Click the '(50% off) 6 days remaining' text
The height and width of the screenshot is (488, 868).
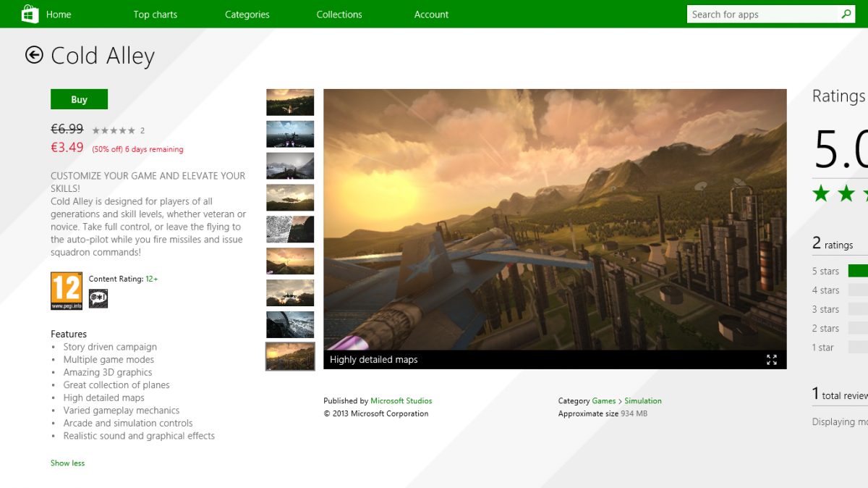[137, 150]
